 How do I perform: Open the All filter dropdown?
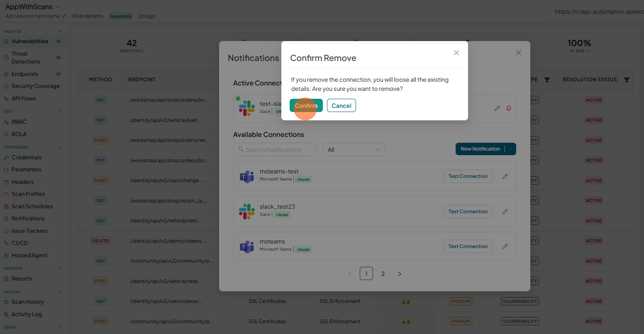pyautogui.click(x=354, y=149)
